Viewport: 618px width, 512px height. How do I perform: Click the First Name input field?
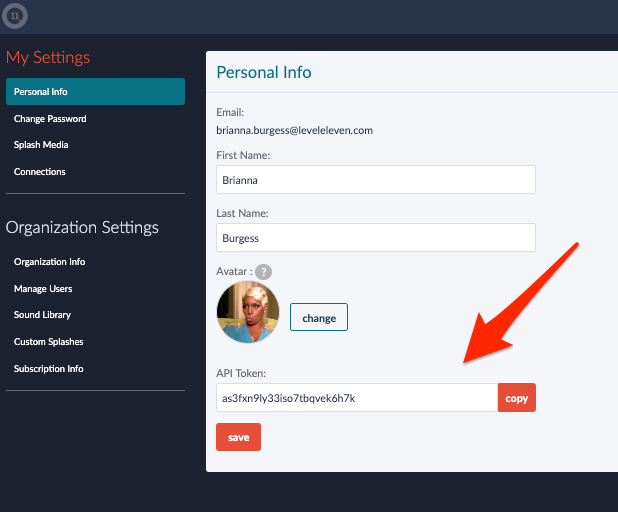(x=375, y=180)
